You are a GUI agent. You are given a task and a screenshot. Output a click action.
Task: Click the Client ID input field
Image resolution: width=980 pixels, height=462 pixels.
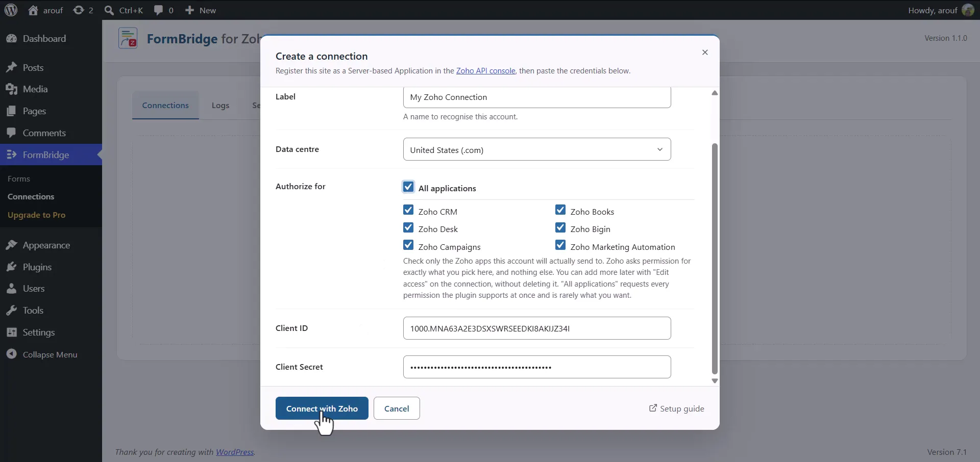point(537,328)
